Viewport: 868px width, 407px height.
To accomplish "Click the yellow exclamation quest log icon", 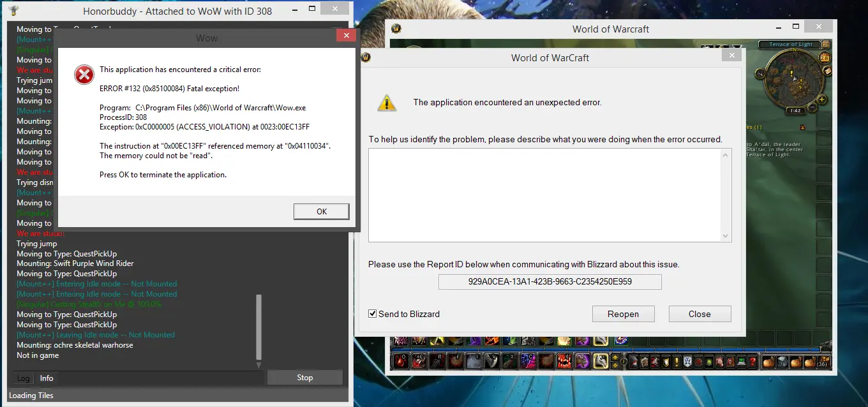I will pos(677,362).
